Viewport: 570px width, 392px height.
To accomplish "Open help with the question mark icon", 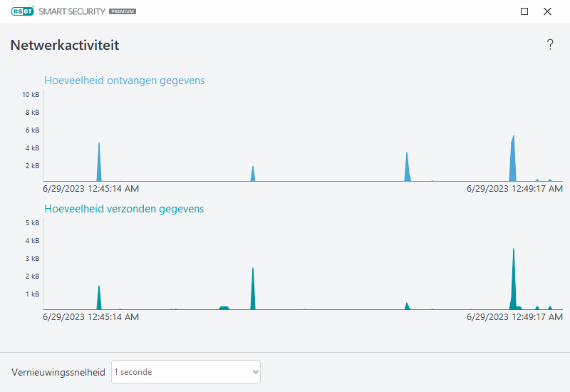I will 550,45.
